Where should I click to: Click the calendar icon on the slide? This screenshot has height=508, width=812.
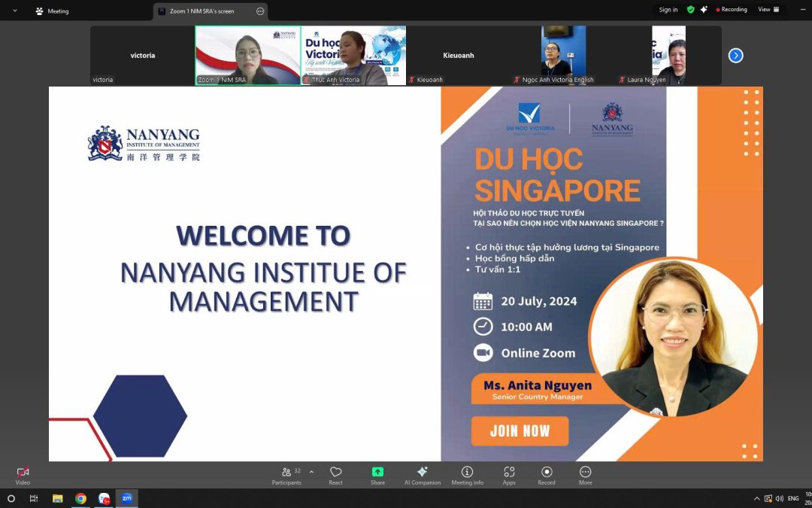click(x=483, y=301)
